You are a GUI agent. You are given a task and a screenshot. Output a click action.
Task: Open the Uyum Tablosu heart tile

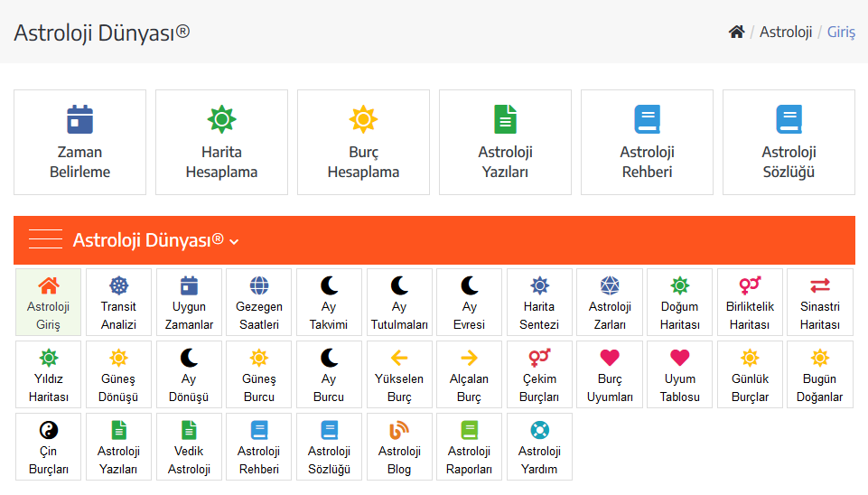click(x=680, y=375)
